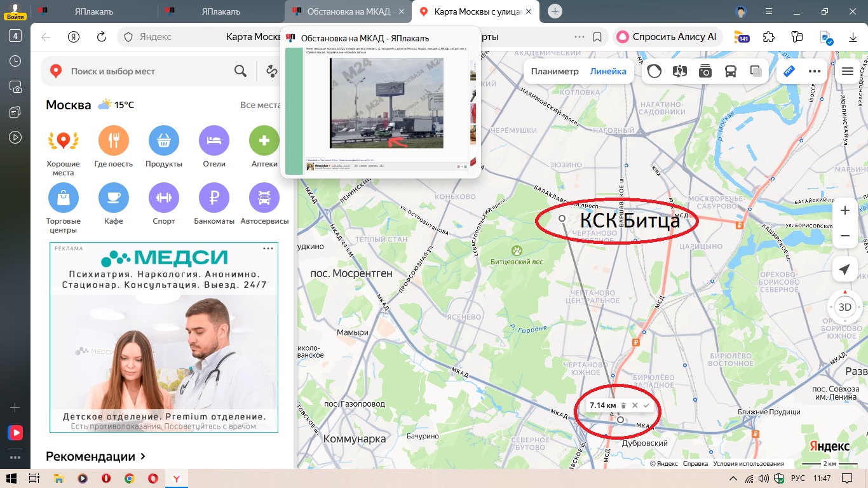Close the 7.14 км ruler popup

(x=635, y=405)
